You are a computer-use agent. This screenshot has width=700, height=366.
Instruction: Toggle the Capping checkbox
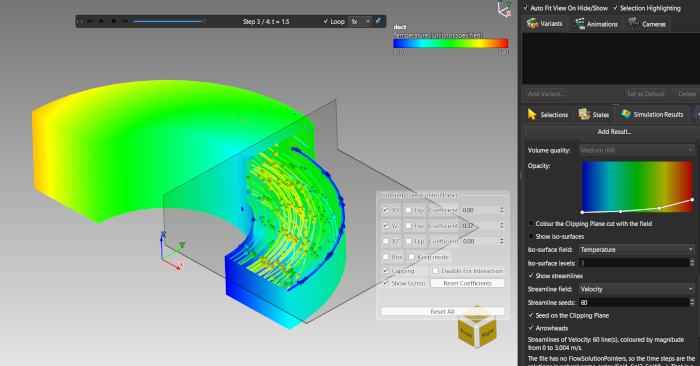point(385,270)
